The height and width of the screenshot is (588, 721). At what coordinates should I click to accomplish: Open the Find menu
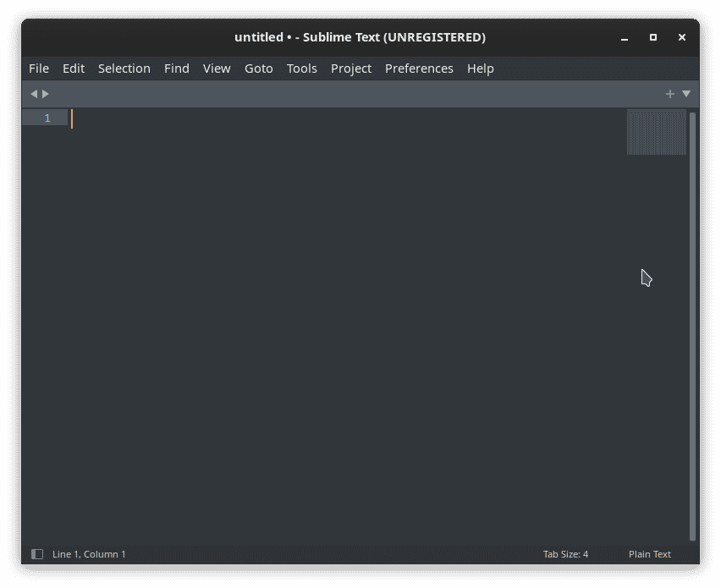(177, 69)
